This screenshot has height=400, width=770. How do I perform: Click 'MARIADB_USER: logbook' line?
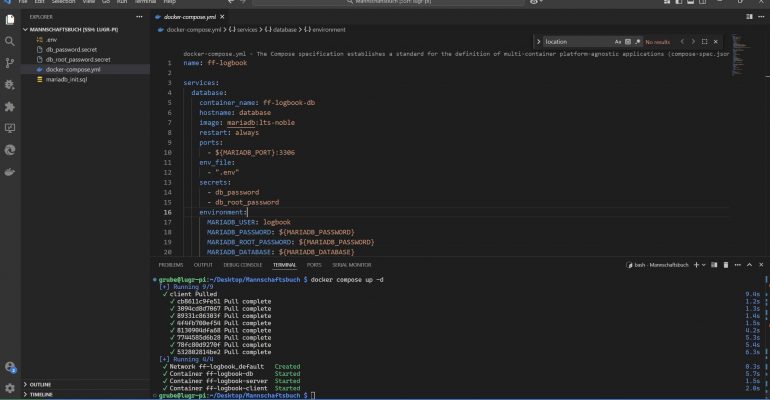(248, 222)
